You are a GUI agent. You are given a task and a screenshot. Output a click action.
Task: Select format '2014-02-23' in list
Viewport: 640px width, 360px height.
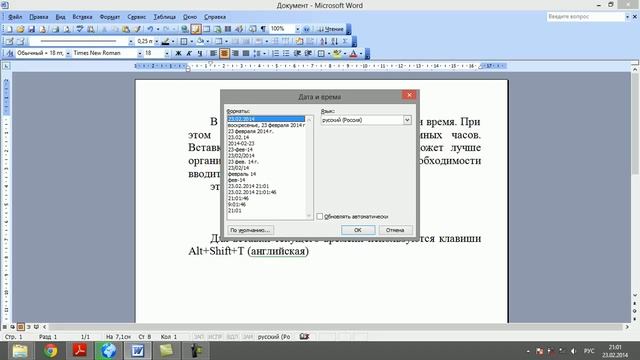[x=241, y=144]
